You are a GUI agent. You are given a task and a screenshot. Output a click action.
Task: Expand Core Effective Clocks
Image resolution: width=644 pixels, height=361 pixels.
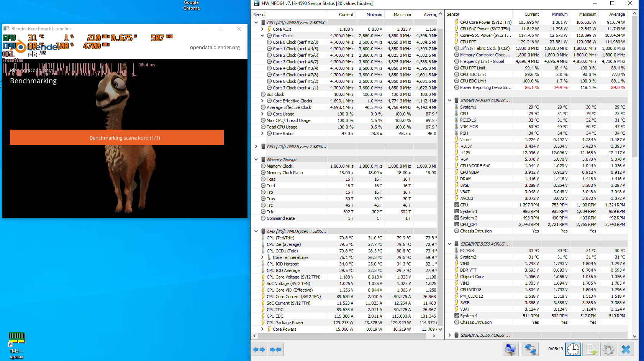point(262,101)
